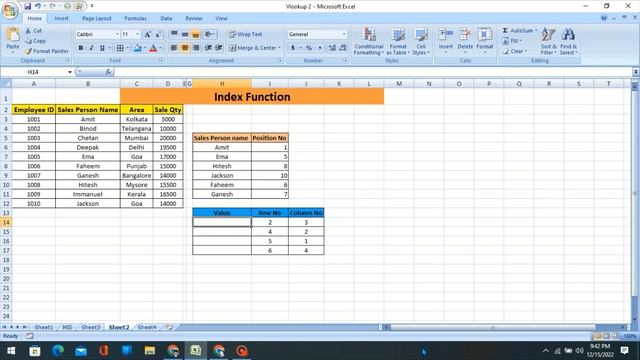Screen dimensions: 640x360
Task: Click the Conditional Formatting icon
Action: tap(369, 35)
